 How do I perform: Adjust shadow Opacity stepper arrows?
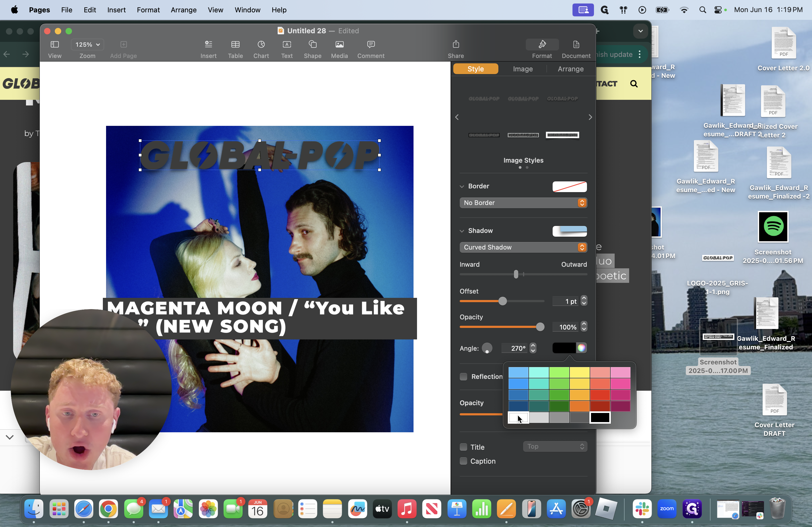point(584,327)
